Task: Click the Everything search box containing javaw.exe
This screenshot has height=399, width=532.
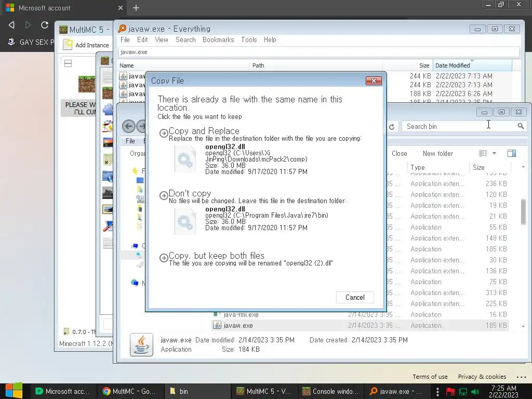Action: [x=318, y=52]
